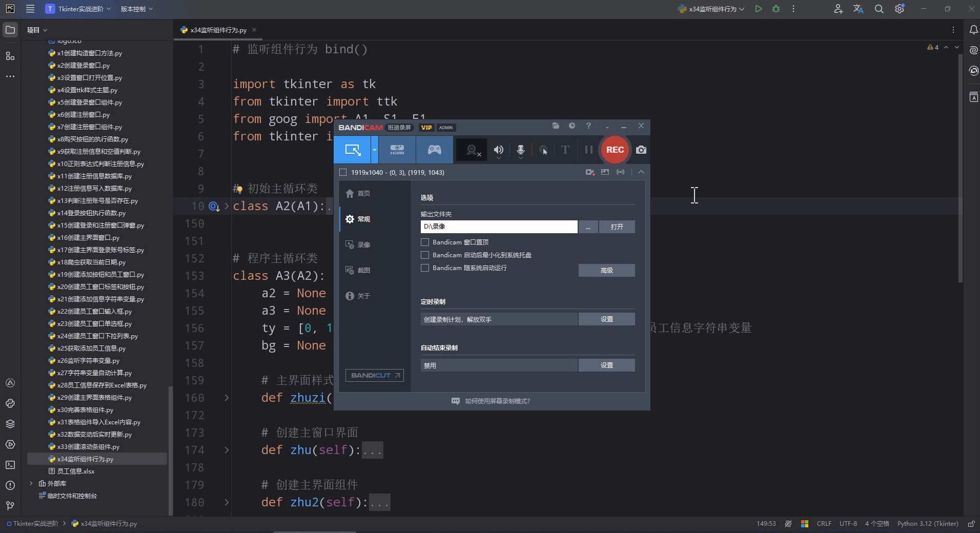Open the recording area dropdown arrow
The image size is (980, 533).
click(375, 150)
